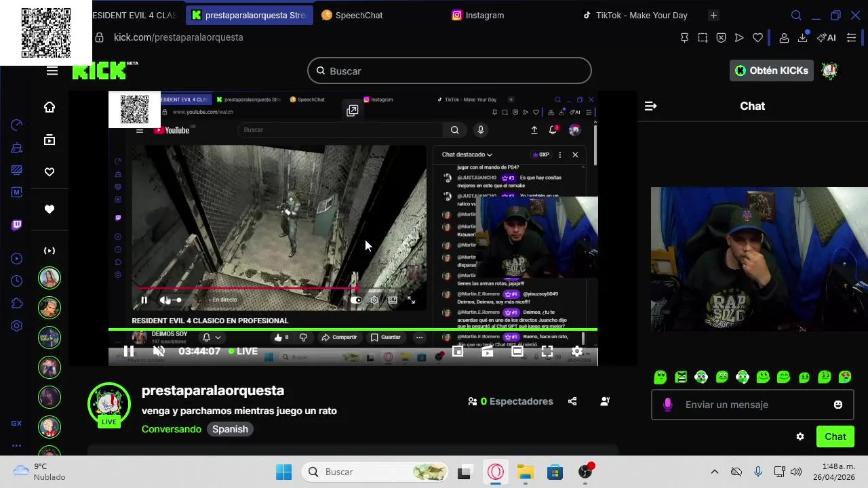Share the stream using the share icon
868x488 pixels.
coord(572,401)
